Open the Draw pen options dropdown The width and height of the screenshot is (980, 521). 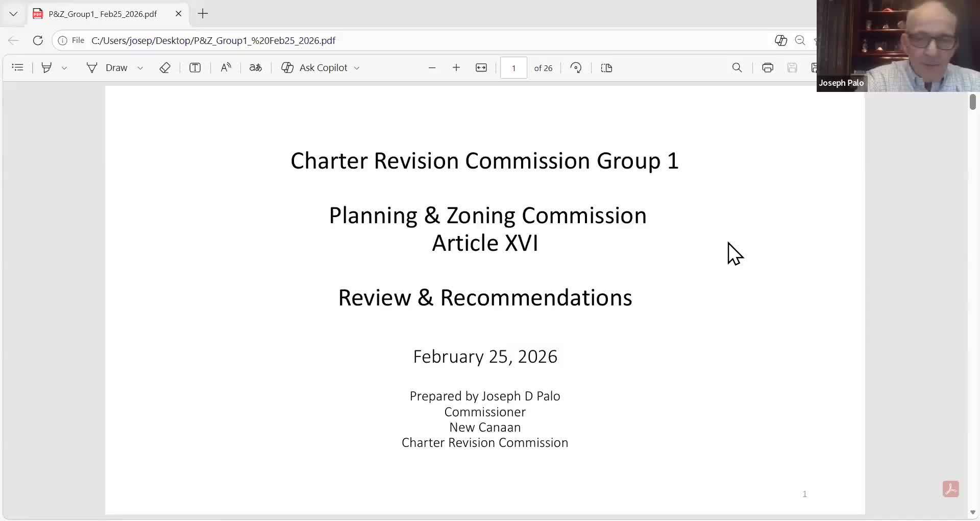tap(140, 67)
